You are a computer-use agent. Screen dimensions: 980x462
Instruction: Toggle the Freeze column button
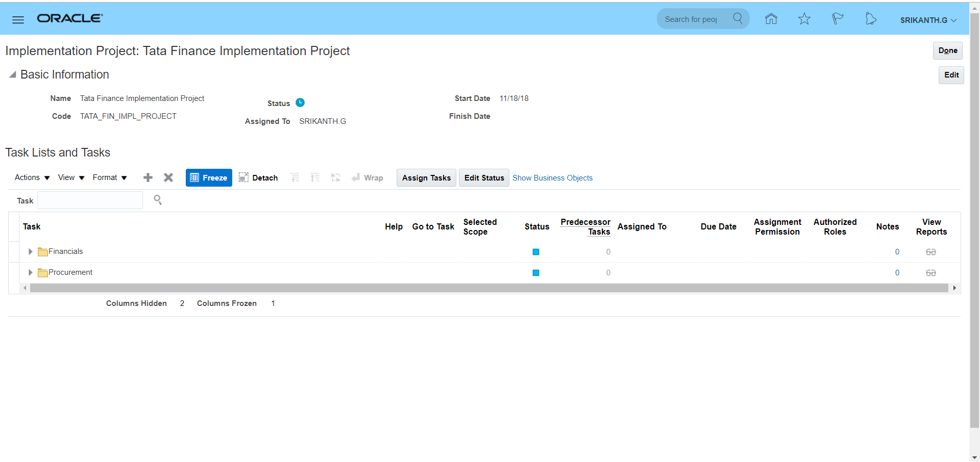(x=209, y=177)
